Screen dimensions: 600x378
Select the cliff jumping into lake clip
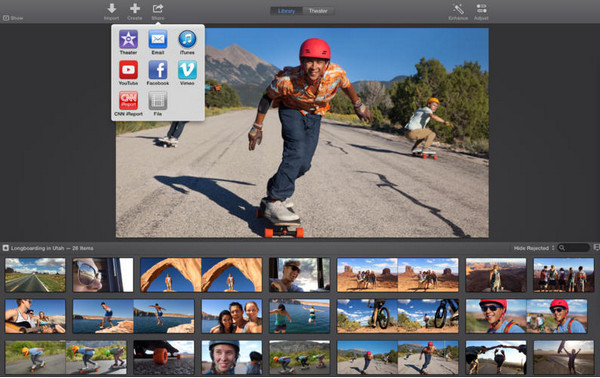134,316
